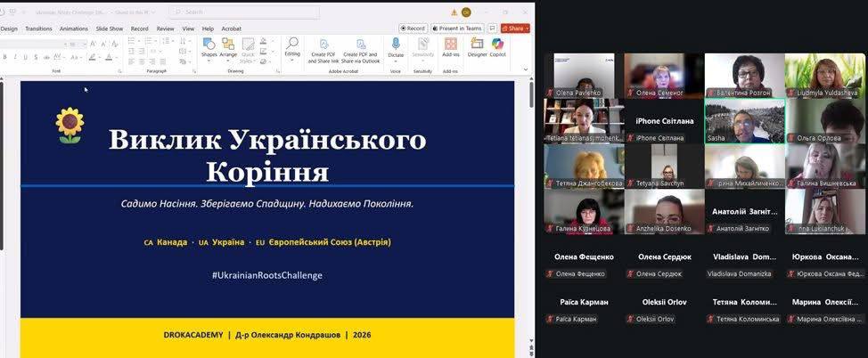Open Designer pane
The height and width of the screenshot is (358, 868).
pos(477,48)
